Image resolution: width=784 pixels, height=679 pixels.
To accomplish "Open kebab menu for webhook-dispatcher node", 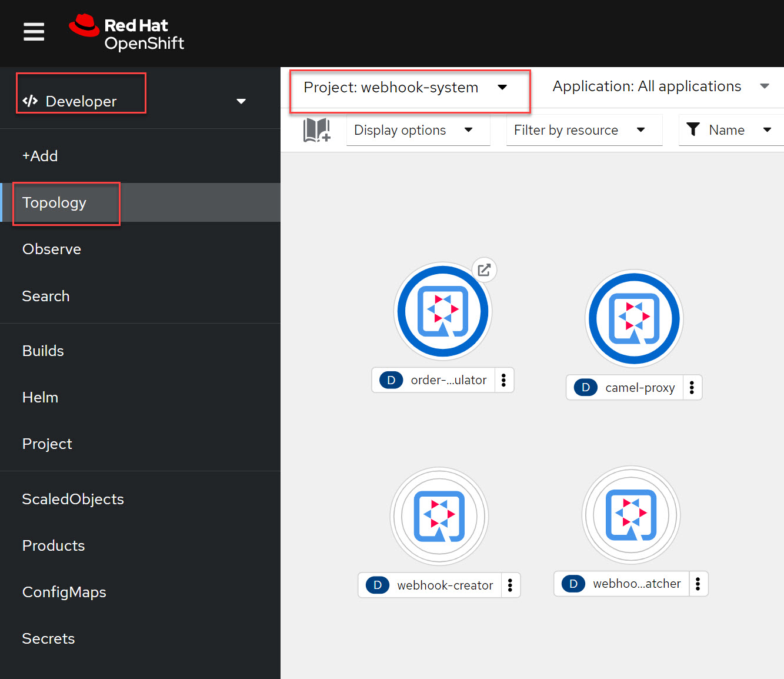I will click(698, 584).
